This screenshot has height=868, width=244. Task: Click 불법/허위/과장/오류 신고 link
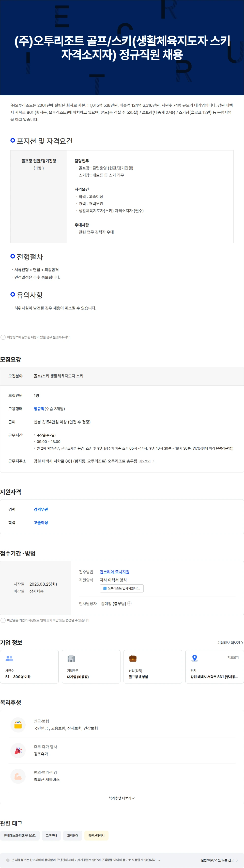point(219,860)
